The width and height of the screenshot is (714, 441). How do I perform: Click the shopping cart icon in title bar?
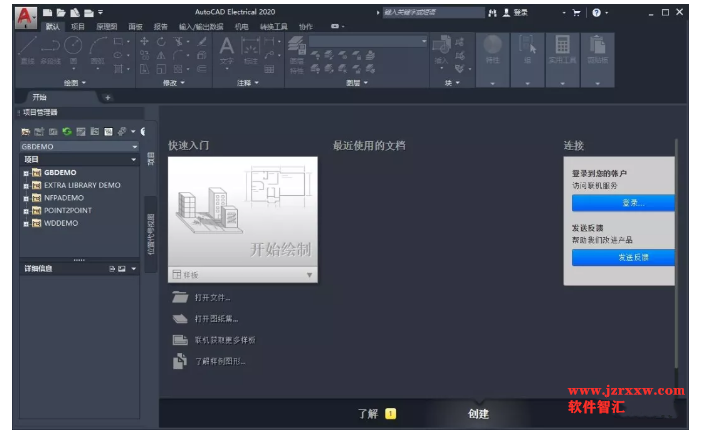click(576, 13)
